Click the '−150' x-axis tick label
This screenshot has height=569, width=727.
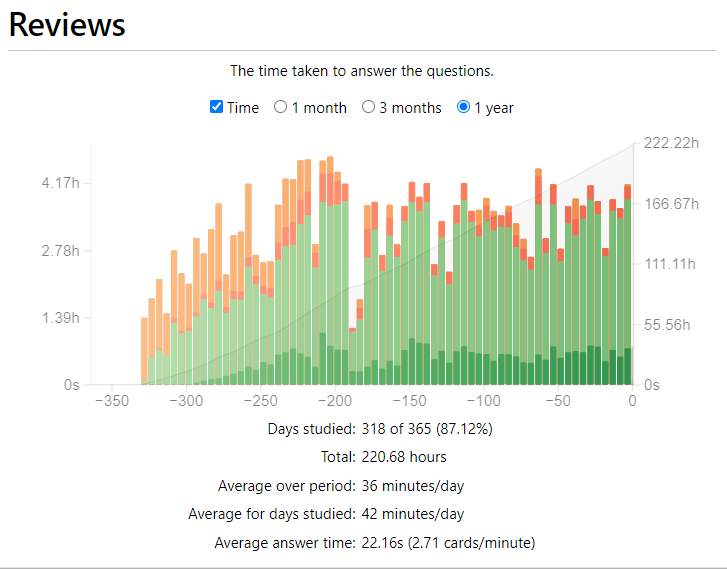[x=409, y=401]
